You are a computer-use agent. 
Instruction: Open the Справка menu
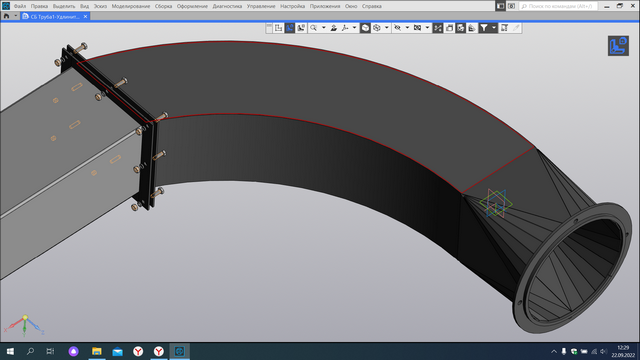[x=371, y=6]
